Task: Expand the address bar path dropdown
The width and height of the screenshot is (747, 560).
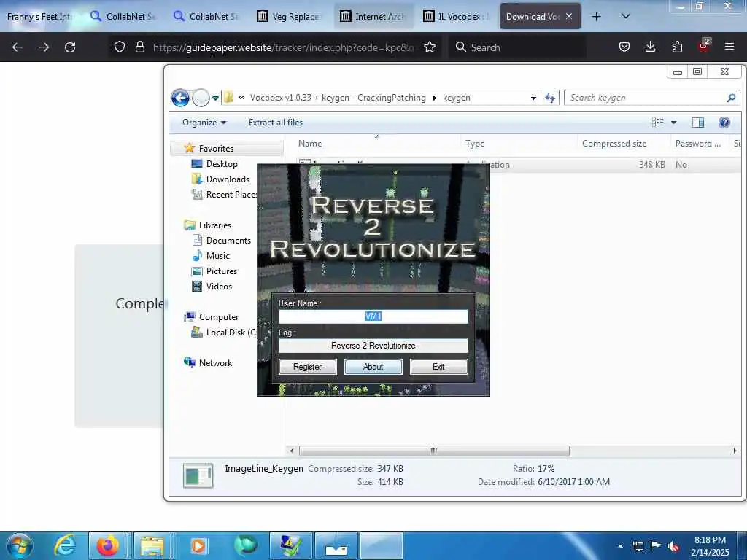Action: coord(533,98)
